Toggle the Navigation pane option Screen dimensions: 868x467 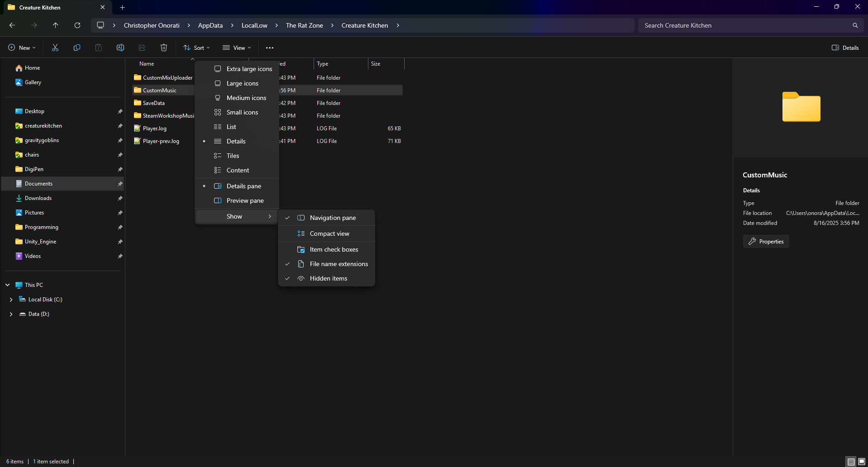click(x=326, y=218)
